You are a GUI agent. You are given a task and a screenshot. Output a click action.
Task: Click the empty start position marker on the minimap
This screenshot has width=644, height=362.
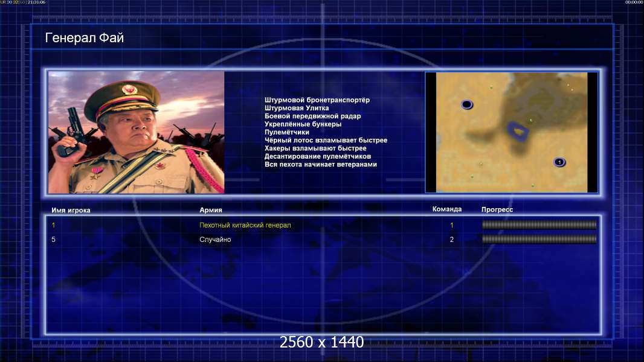(x=466, y=104)
